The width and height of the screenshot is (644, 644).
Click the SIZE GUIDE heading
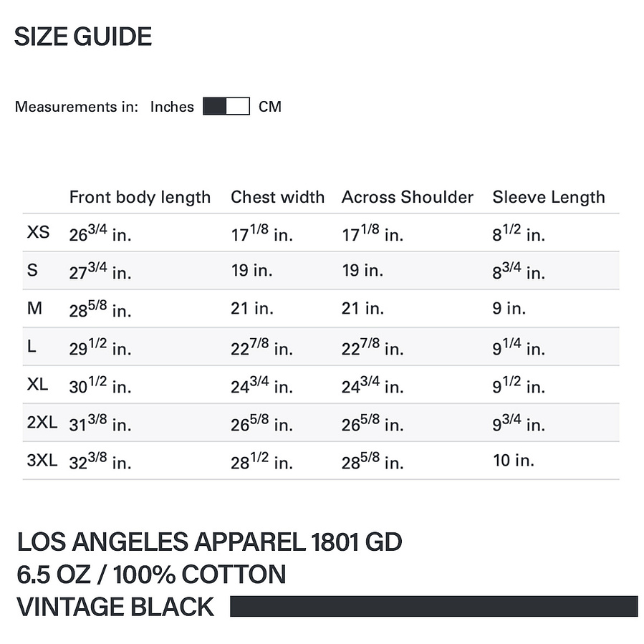coord(83,37)
